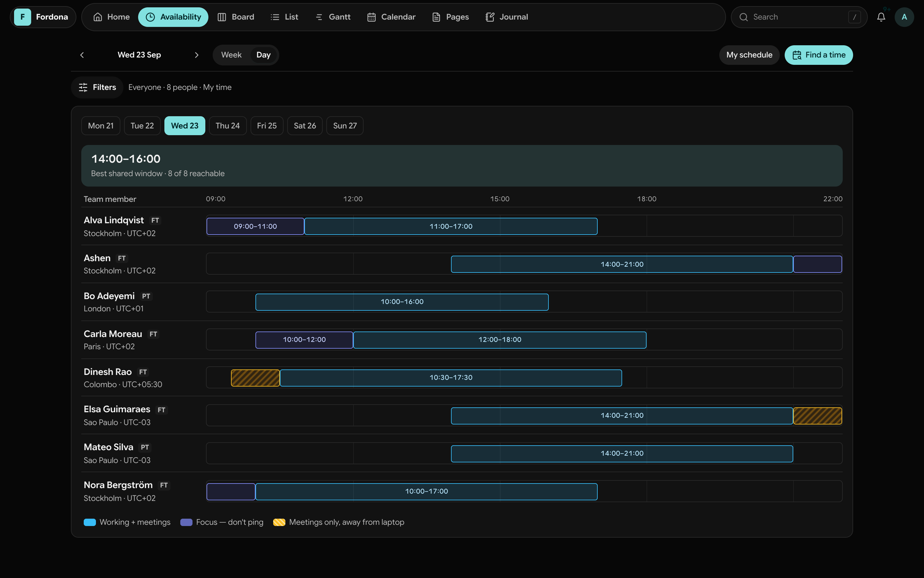Open Pages from the nav bar
The height and width of the screenshot is (578, 924).
[x=450, y=17]
